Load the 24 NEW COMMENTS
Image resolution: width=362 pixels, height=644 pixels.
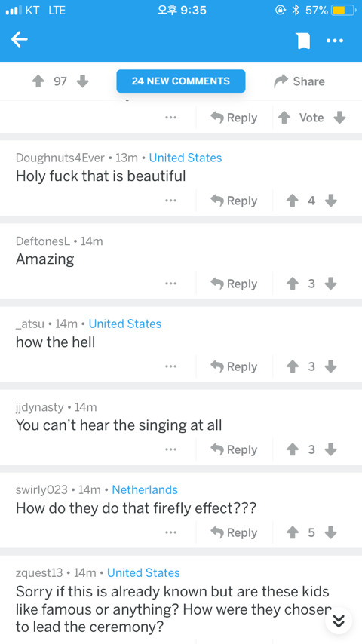click(181, 81)
